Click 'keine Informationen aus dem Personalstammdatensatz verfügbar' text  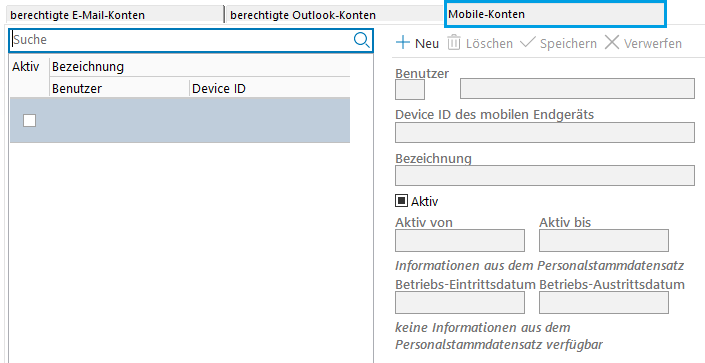pos(499,336)
